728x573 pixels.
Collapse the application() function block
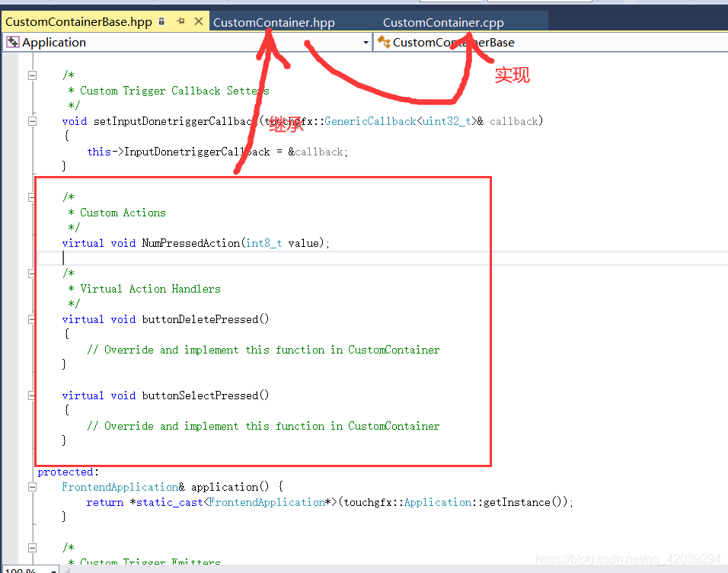pyautogui.click(x=32, y=487)
